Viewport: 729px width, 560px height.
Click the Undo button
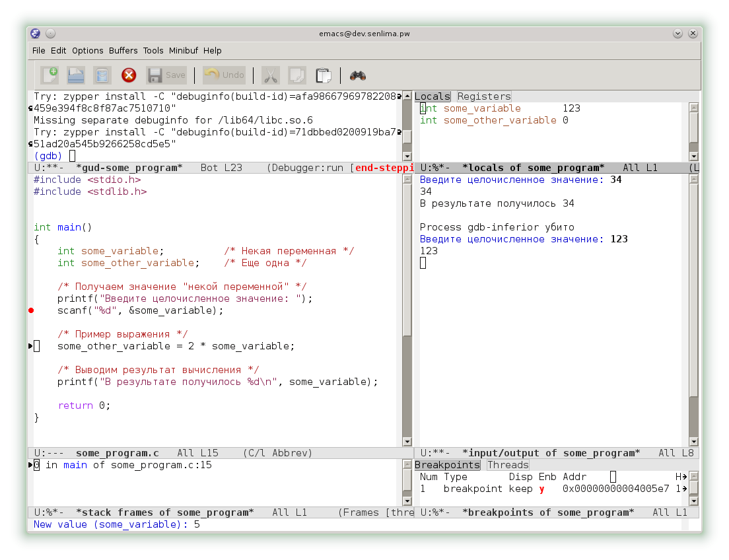click(225, 75)
